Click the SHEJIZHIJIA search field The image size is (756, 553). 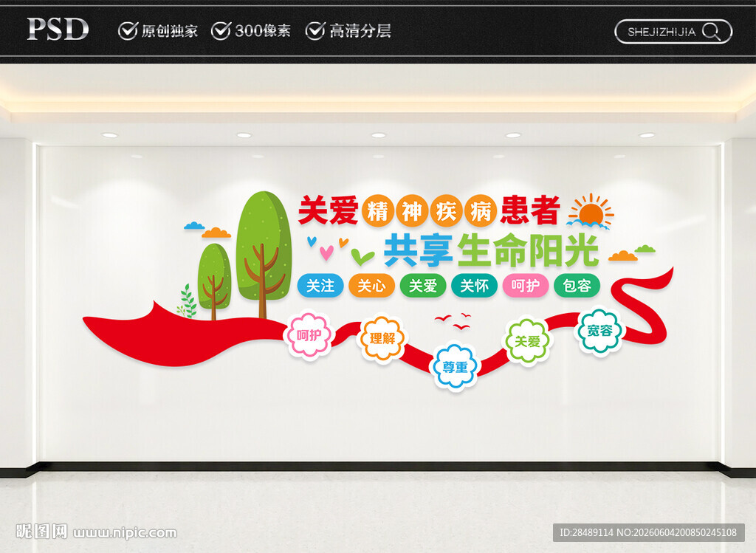tap(673, 32)
